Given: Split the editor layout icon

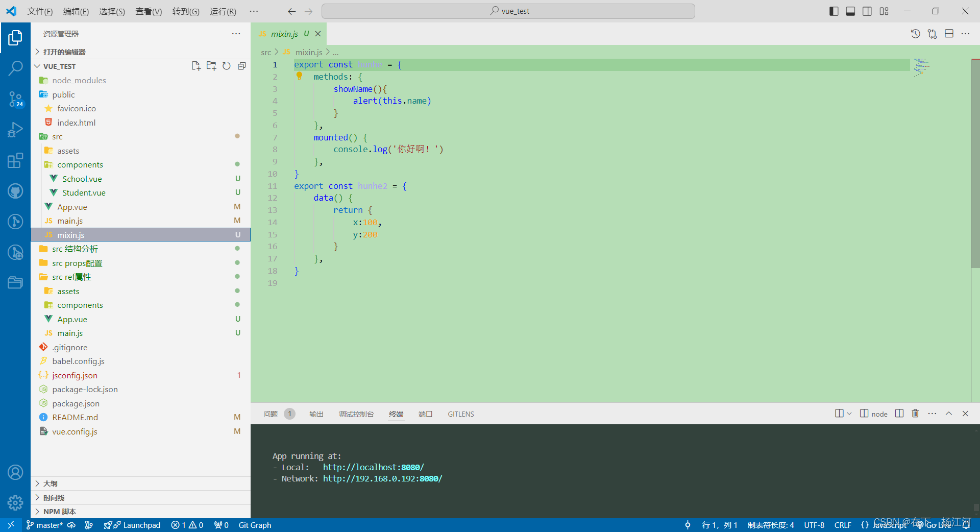Looking at the screenshot, I should [949, 34].
